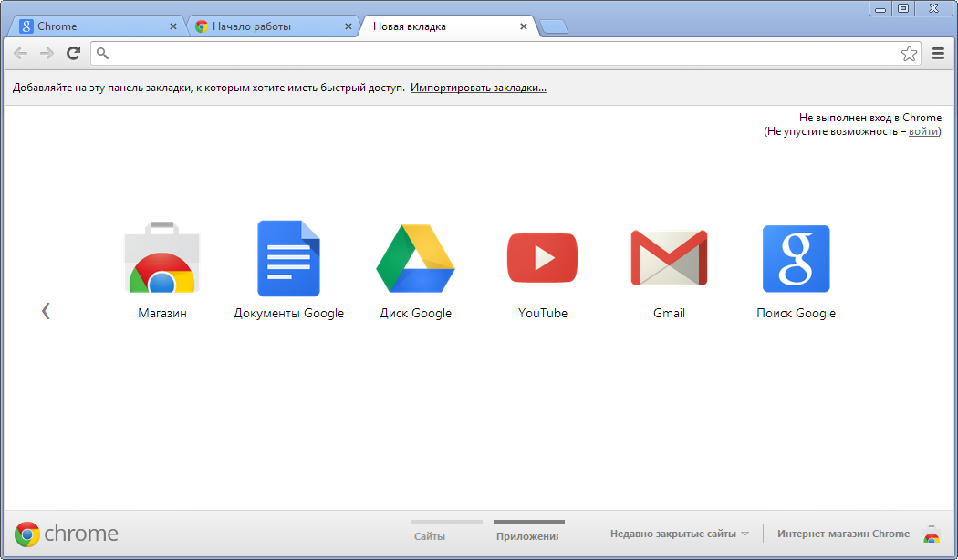Launch Документы Google app

click(288, 258)
